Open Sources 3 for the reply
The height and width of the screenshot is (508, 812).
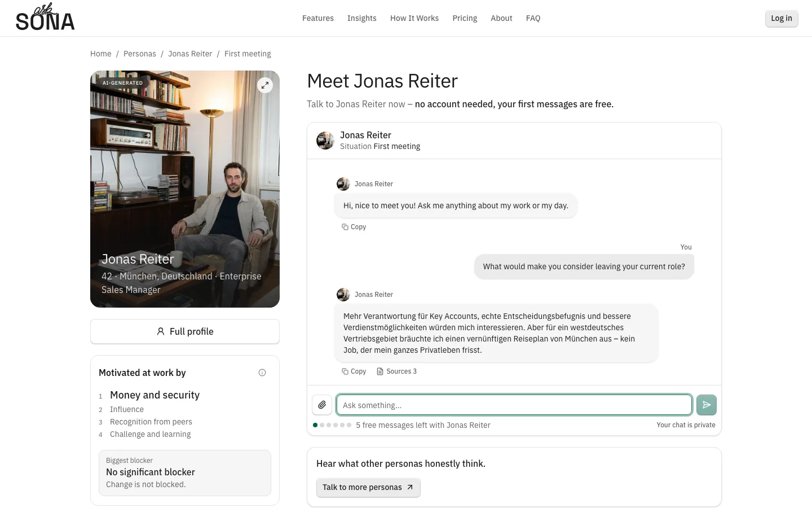(x=396, y=371)
